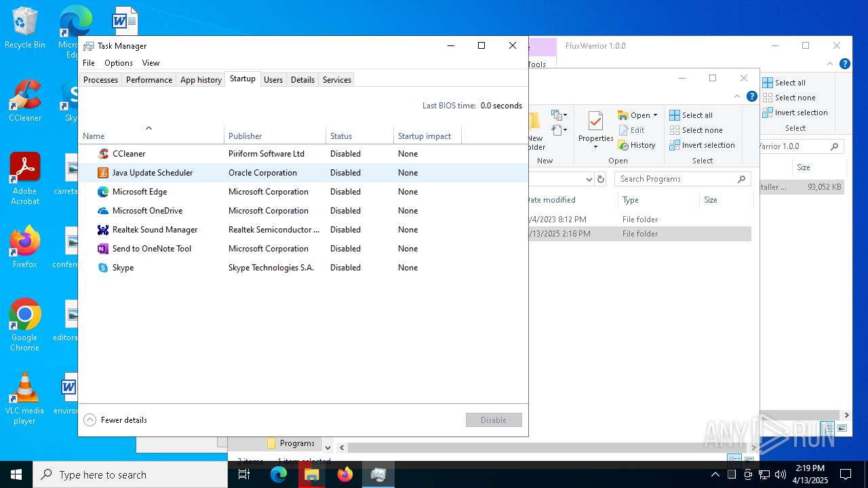
Task: Launch Edge from the taskbar
Action: coord(279,474)
